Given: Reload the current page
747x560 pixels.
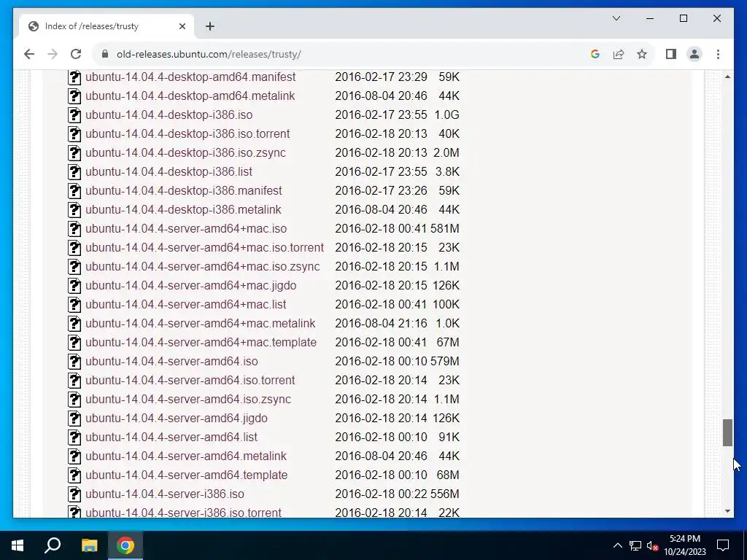Looking at the screenshot, I should pos(76,54).
